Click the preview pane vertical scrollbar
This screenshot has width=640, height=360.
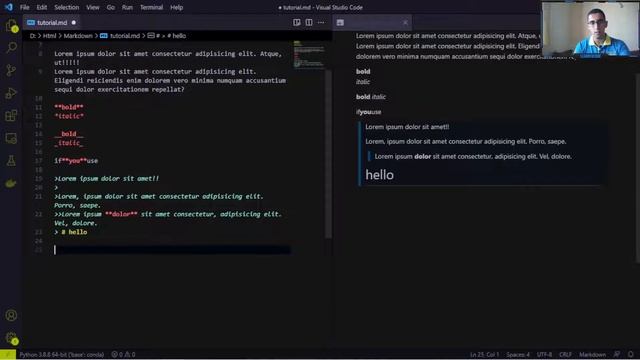(638, 167)
